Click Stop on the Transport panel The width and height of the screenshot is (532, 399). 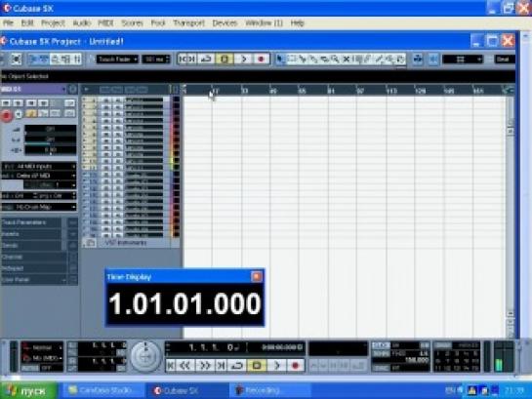(257, 366)
